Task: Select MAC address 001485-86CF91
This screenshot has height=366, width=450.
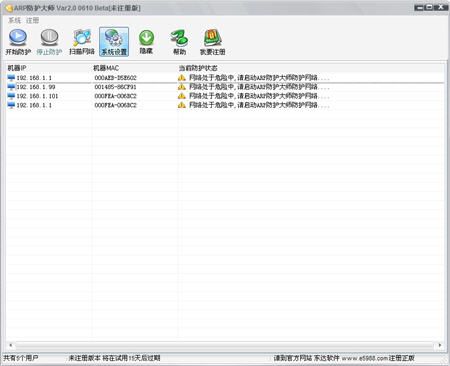Action: coord(115,87)
